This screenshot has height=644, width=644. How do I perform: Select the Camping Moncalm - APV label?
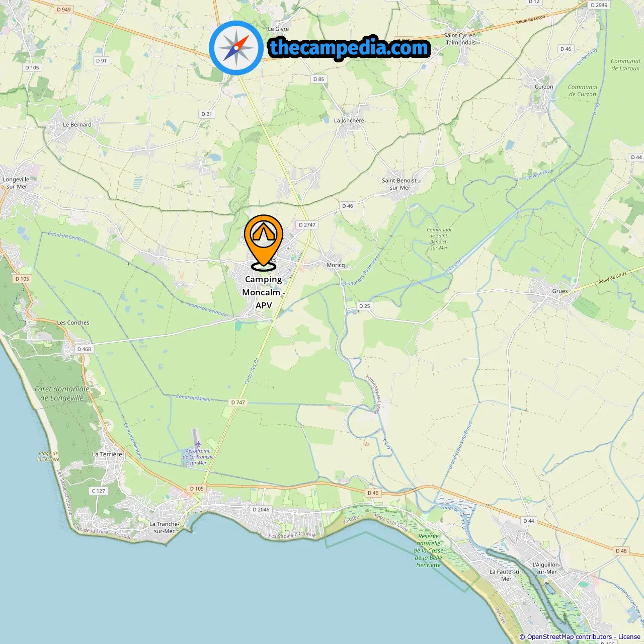(264, 292)
